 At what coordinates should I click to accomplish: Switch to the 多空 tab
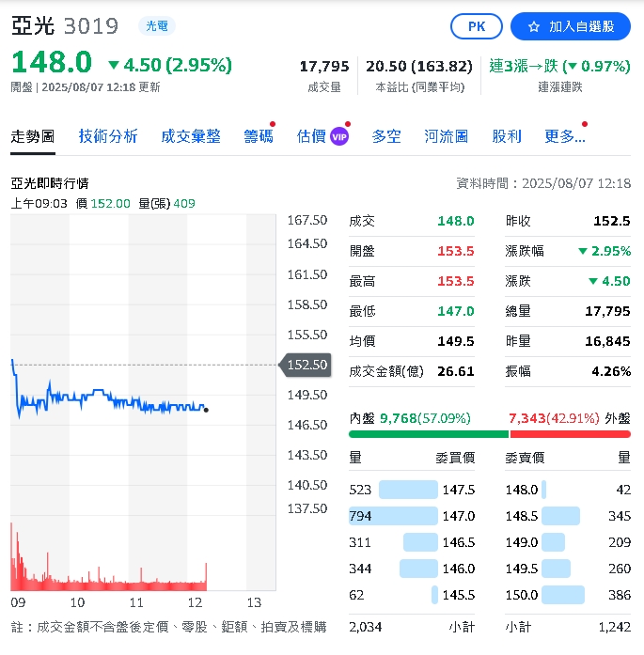(386, 136)
